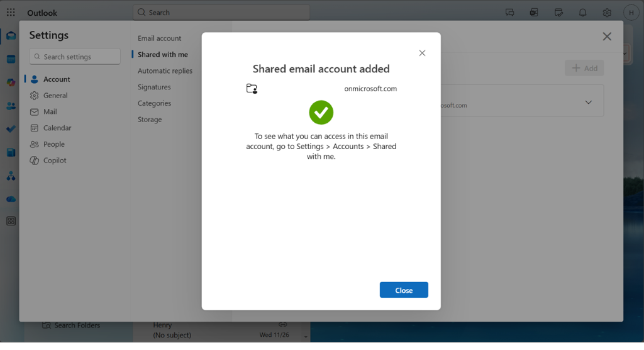Open the Teams chat icon in header
644x350 pixels.
[509, 13]
